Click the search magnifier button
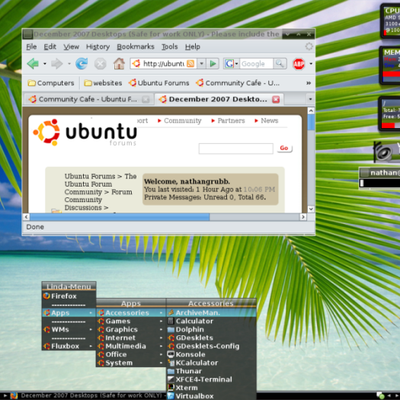Screen dimensions: 400x400 click(280, 63)
